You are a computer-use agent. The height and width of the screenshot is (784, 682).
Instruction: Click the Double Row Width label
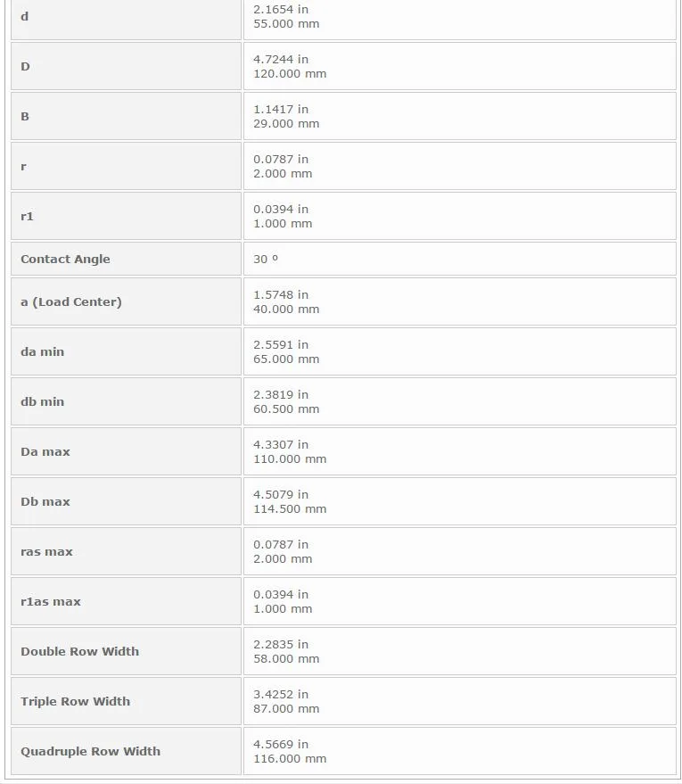80,651
